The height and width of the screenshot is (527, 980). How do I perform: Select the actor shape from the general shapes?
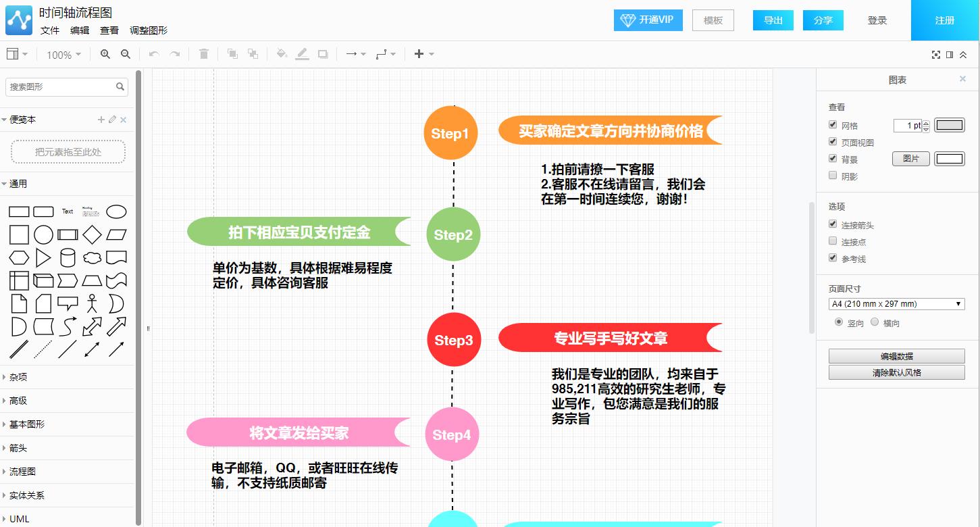pos(92,303)
